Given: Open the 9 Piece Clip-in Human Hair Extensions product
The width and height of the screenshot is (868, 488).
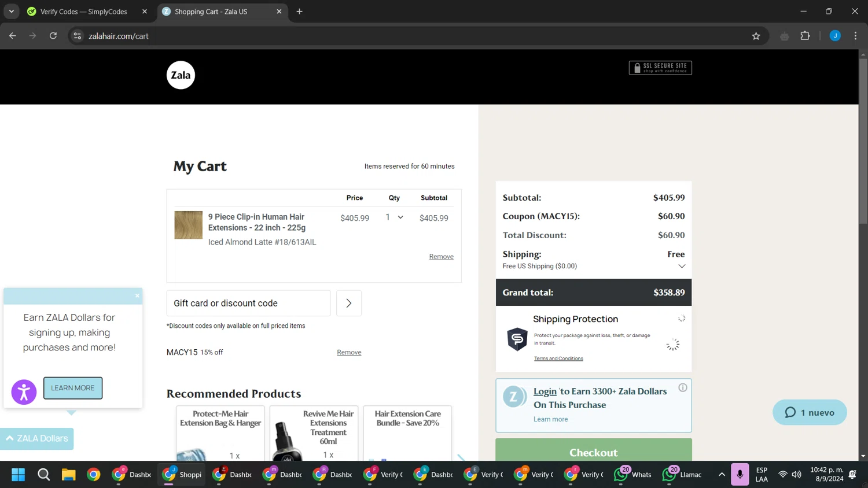Looking at the screenshot, I should pos(257,222).
